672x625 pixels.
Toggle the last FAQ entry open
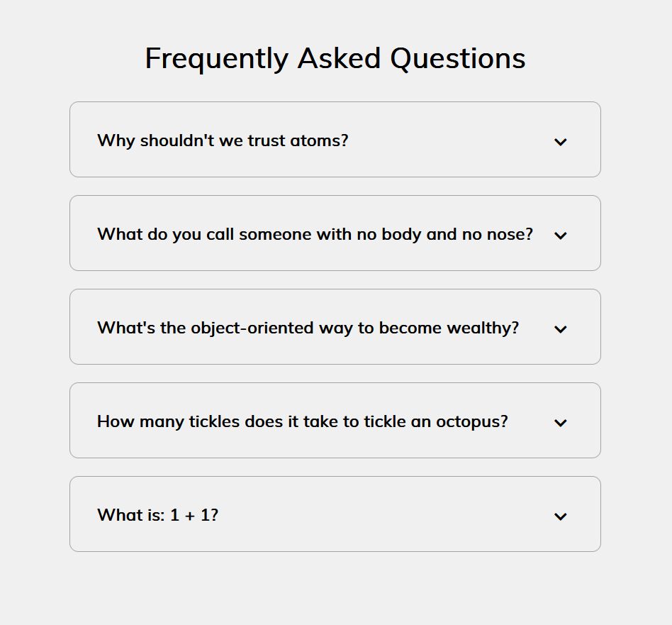335,514
